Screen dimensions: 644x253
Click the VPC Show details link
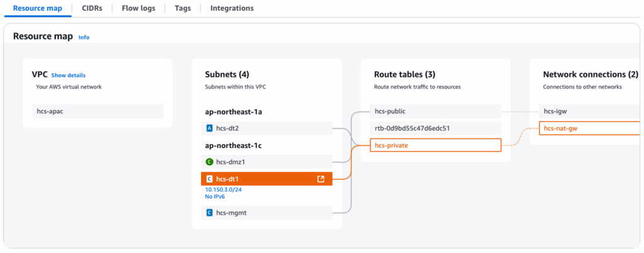pyautogui.click(x=68, y=75)
